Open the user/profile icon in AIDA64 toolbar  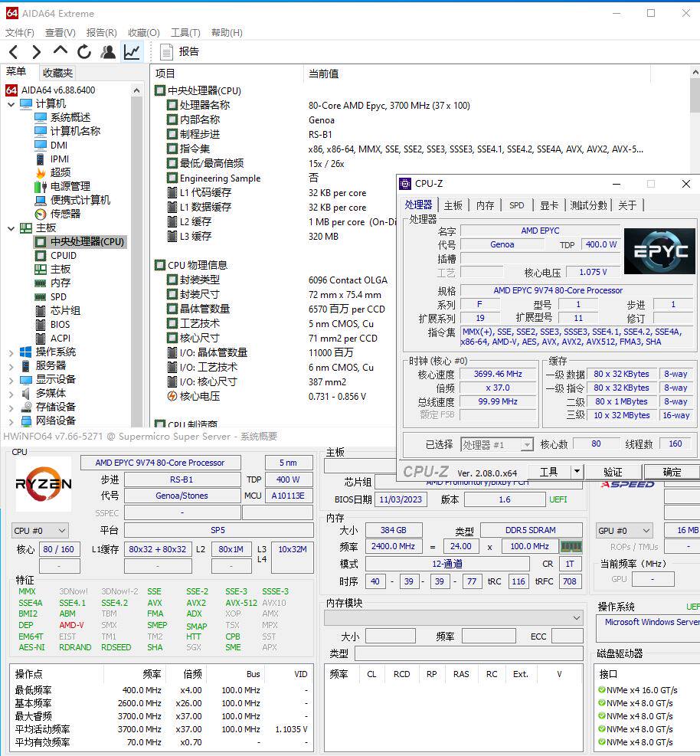point(108,51)
